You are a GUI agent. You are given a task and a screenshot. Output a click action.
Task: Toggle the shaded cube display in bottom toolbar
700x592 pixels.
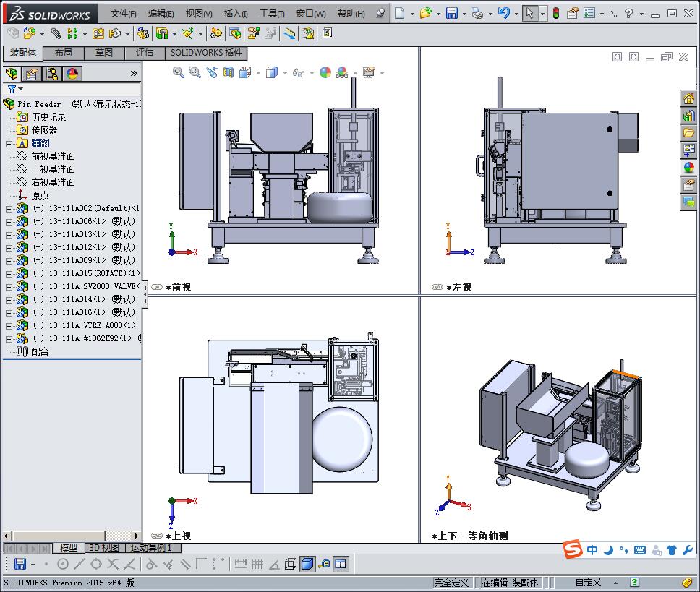point(307,564)
